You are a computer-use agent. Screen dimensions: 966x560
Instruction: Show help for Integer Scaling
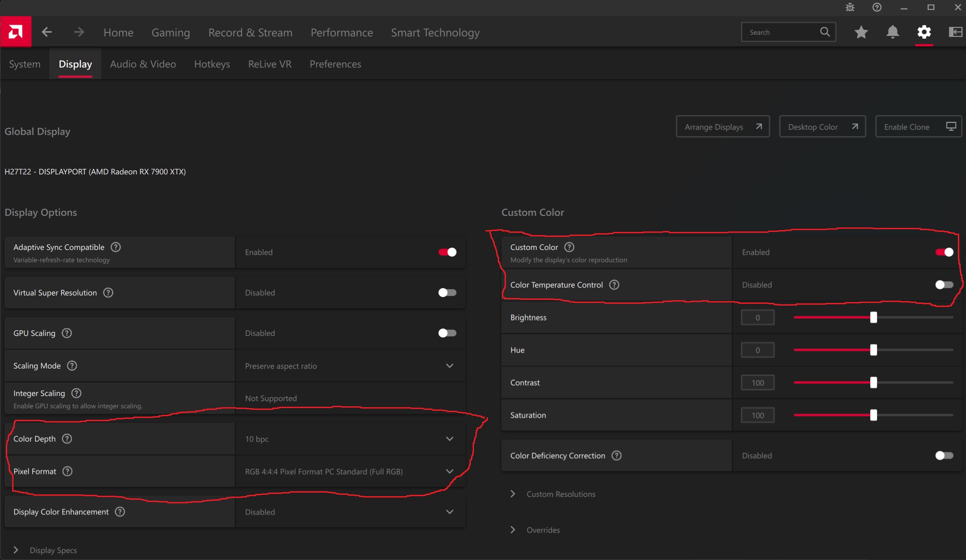click(76, 393)
